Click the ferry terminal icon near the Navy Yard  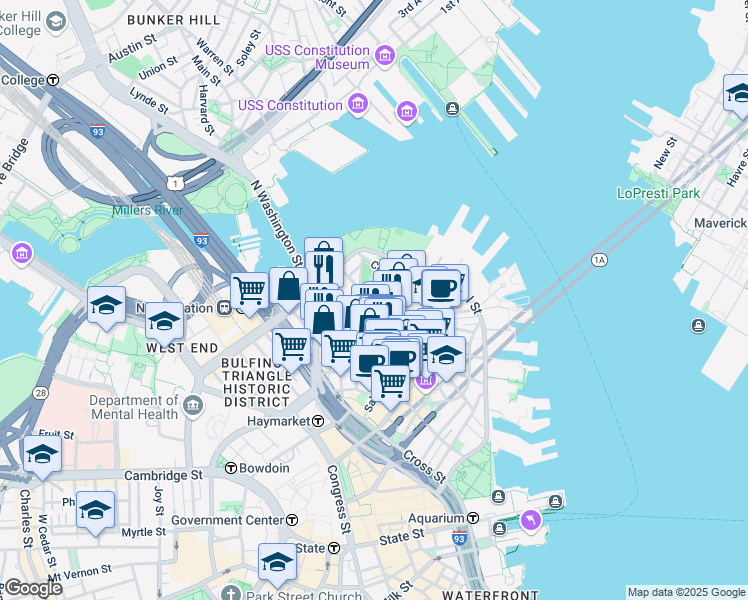click(x=452, y=109)
